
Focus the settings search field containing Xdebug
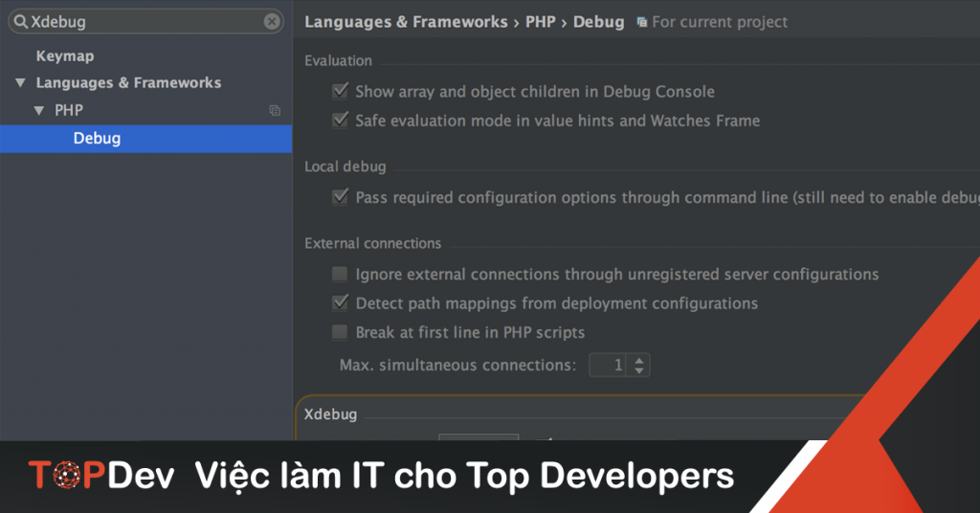(x=144, y=21)
